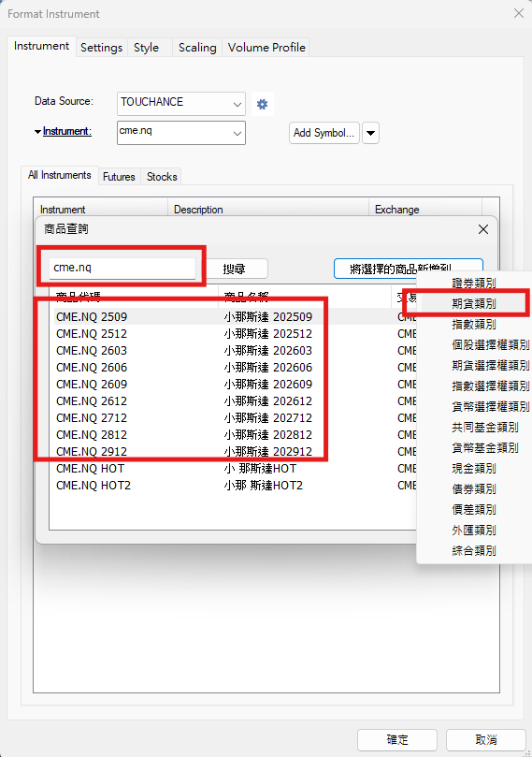
Task: Open the Data Source TOUCHANCE dropdown
Action: pos(180,103)
